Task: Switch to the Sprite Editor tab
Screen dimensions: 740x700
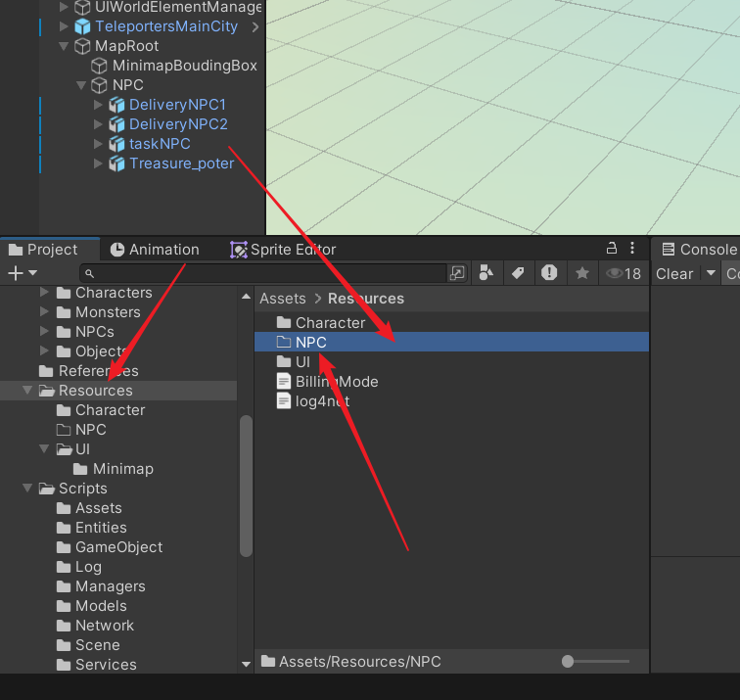Action: coord(283,250)
